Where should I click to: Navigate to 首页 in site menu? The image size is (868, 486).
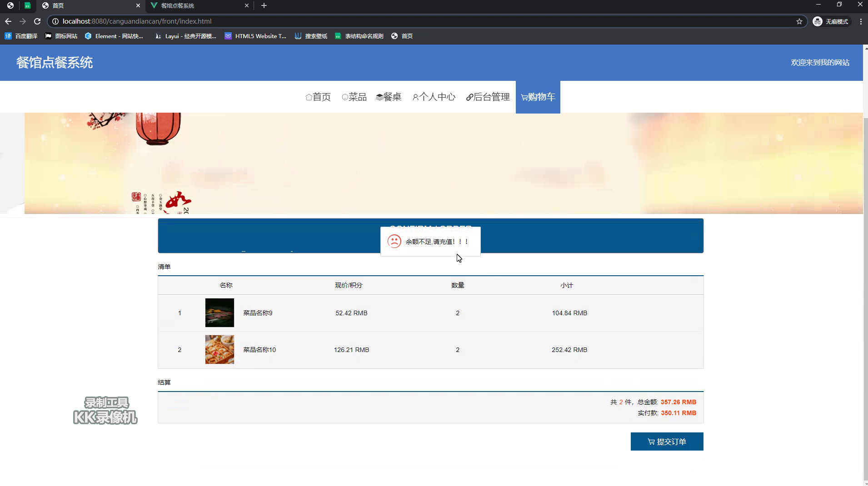pos(318,97)
